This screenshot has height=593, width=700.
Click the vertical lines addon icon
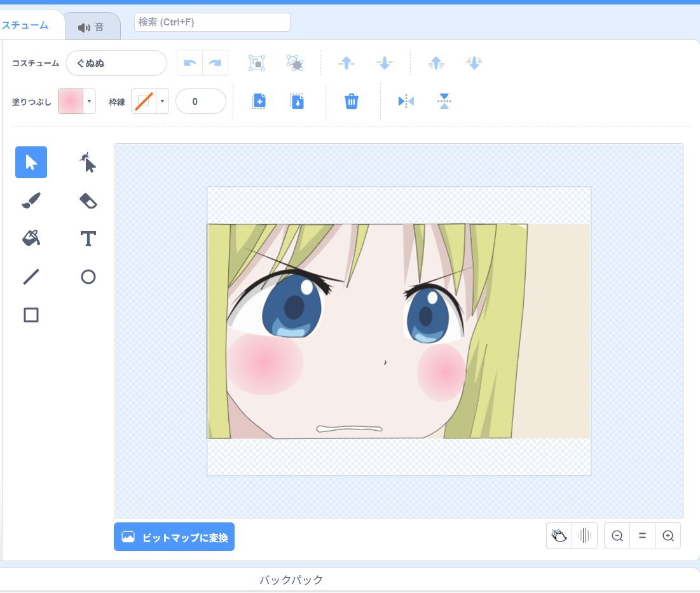(584, 535)
